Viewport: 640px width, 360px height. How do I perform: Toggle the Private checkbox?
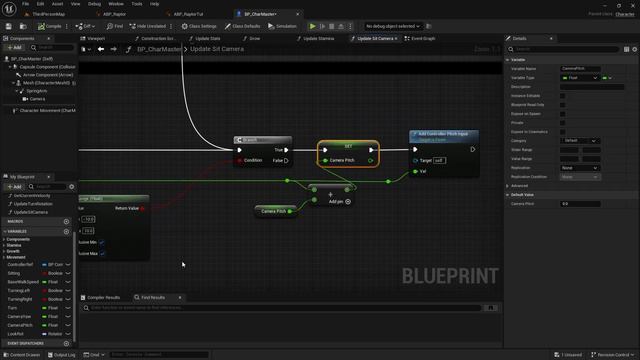pos(562,123)
